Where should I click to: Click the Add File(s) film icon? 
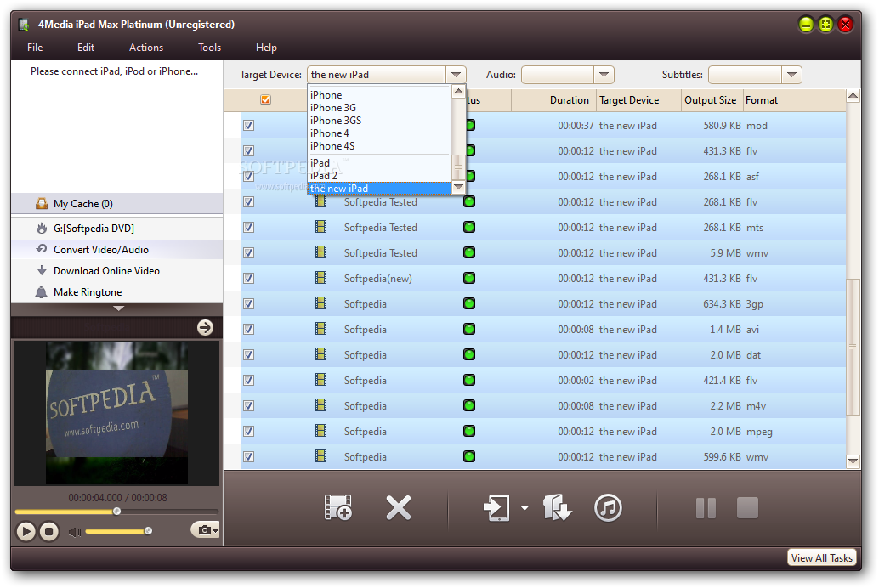338,508
